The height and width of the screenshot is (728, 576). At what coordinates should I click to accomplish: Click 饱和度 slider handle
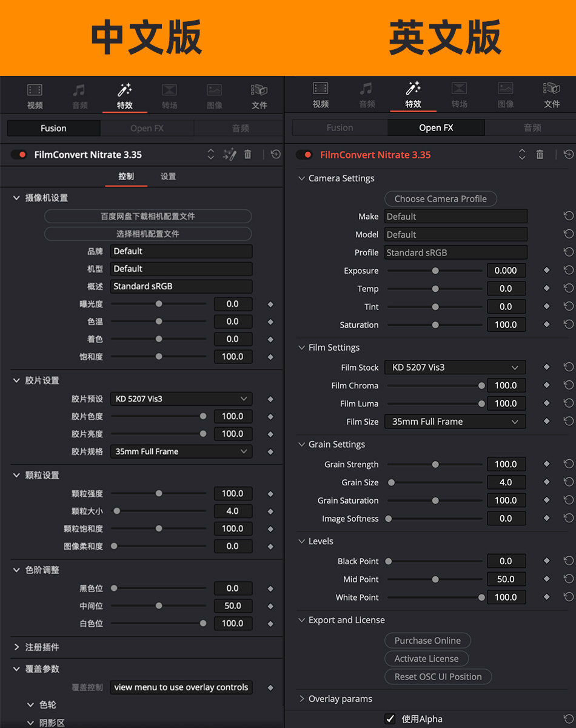pos(159,357)
